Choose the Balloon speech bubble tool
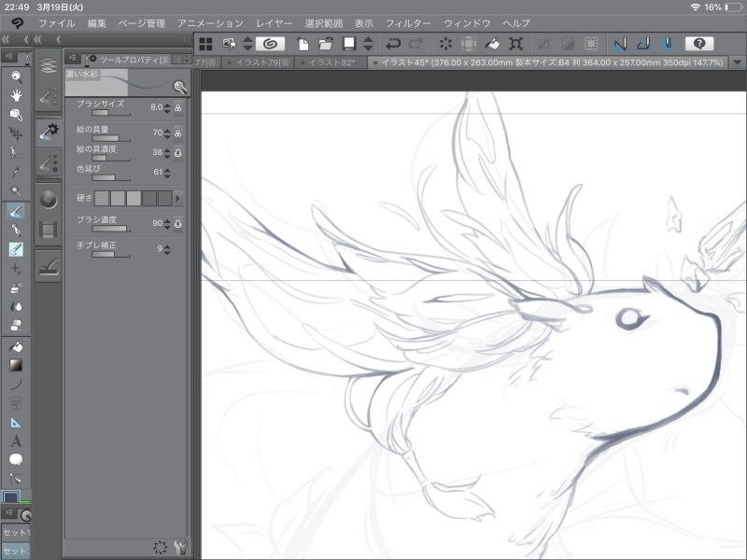Image resolution: width=747 pixels, height=560 pixels. pyautogui.click(x=16, y=459)
